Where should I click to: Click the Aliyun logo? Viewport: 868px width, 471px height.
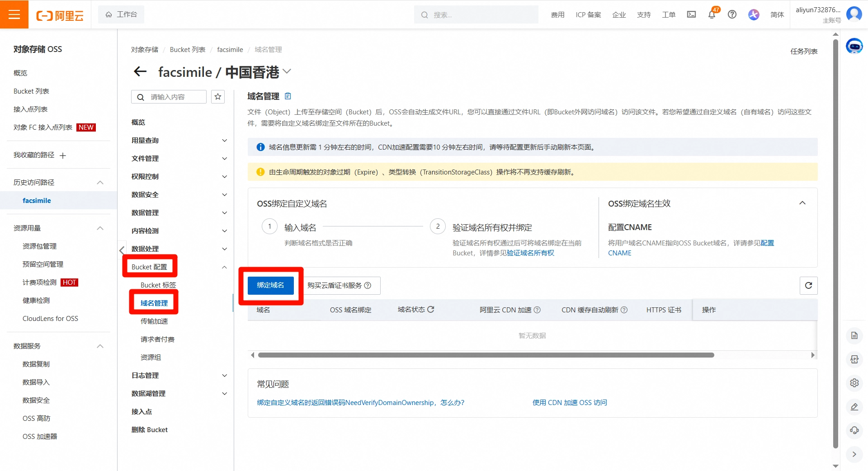tap(60, 16)
